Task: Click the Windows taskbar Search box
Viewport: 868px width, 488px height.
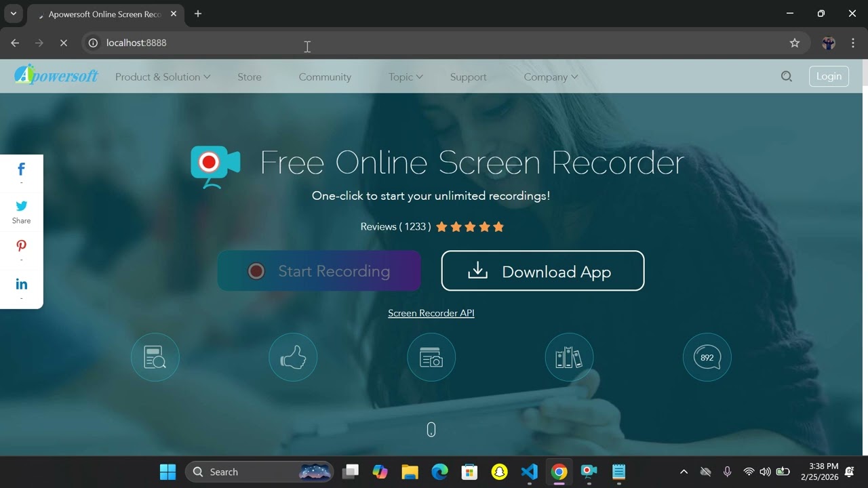Action: 260,472
